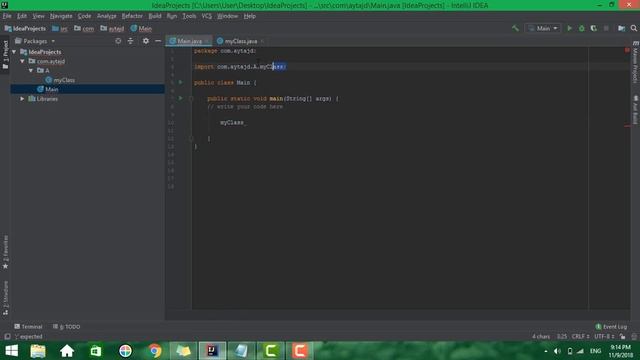The height and width of the screenshot is (360, 640).
Task: Open the Packages panel gear settings
Action: point(146,41)
